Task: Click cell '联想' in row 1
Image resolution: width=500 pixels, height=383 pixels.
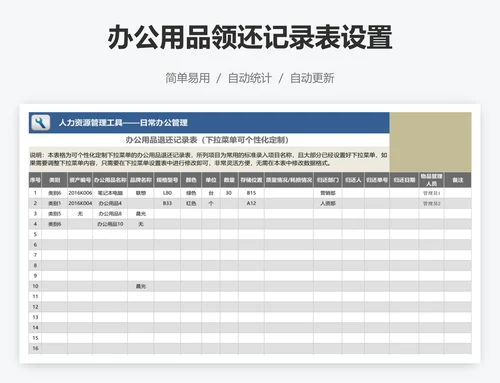Action: click(141, 193)
